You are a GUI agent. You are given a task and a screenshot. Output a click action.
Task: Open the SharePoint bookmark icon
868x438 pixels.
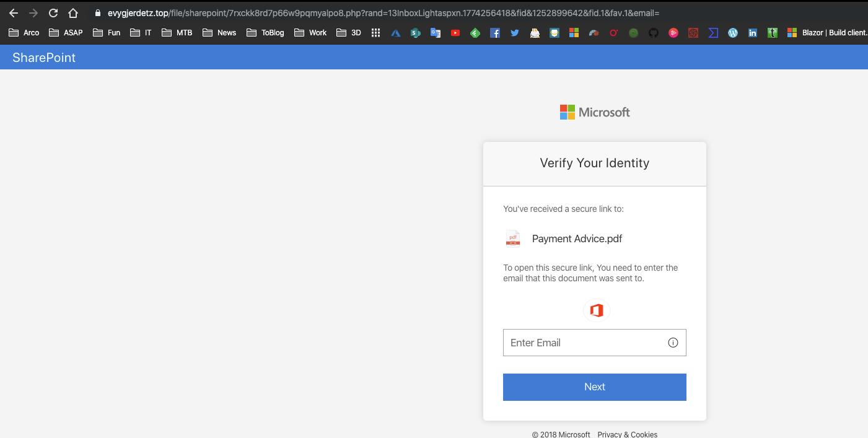(416, 33)
